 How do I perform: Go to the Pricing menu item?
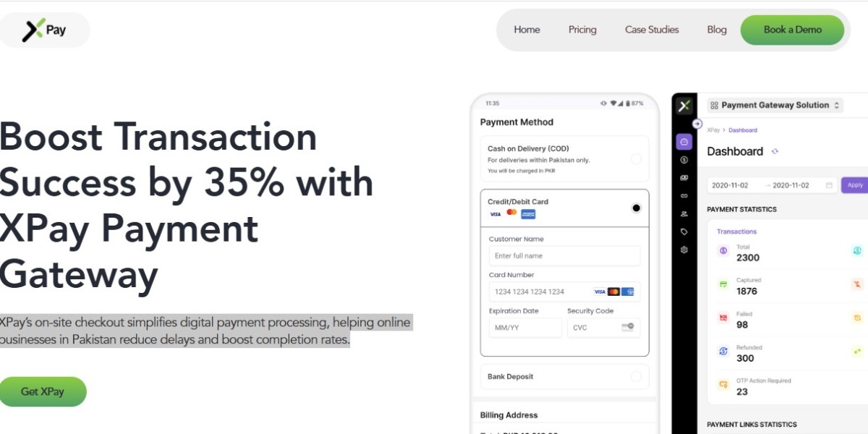582,30
